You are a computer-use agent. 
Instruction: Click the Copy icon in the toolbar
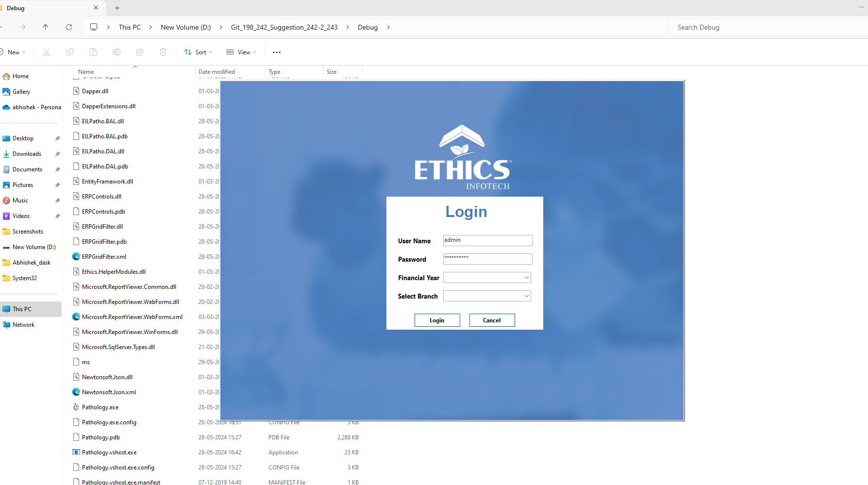coord(70,52)
